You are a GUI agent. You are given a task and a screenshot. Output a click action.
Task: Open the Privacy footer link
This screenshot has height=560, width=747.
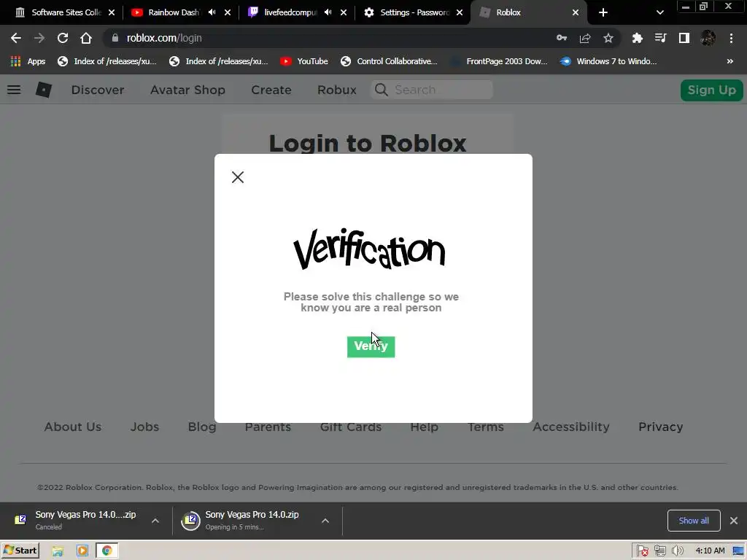[x=660, y=427]
